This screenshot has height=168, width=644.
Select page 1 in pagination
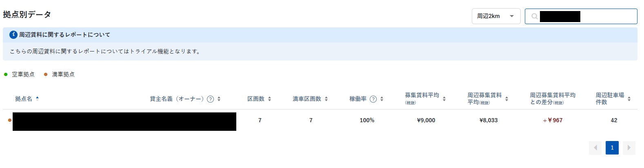coord(612,148)
